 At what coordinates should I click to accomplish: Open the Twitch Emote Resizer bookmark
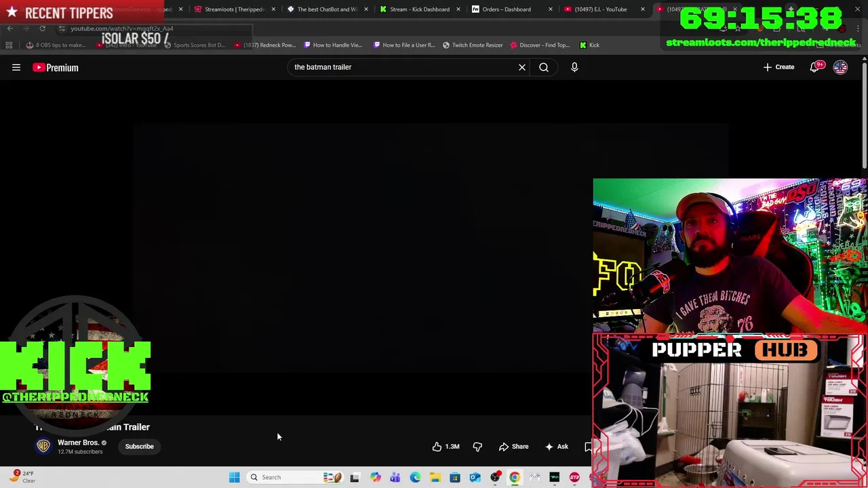[473, 45]
